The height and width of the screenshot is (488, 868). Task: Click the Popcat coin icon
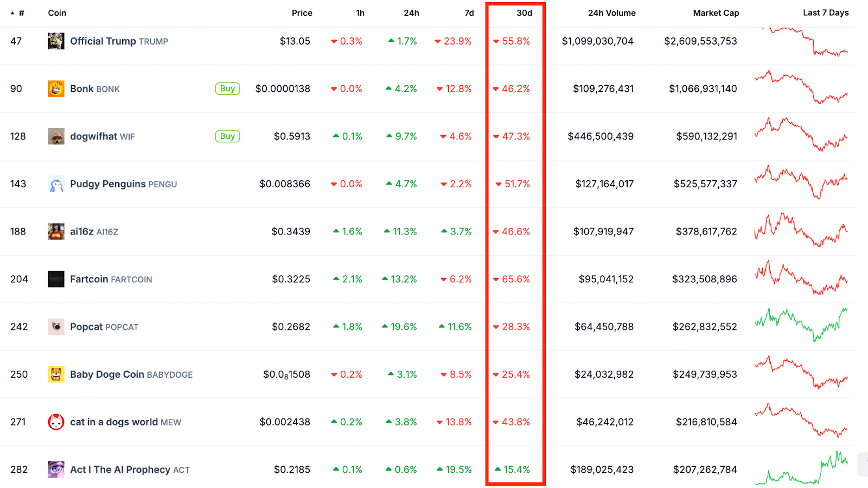pyautogui.click(x=56, y=327)
